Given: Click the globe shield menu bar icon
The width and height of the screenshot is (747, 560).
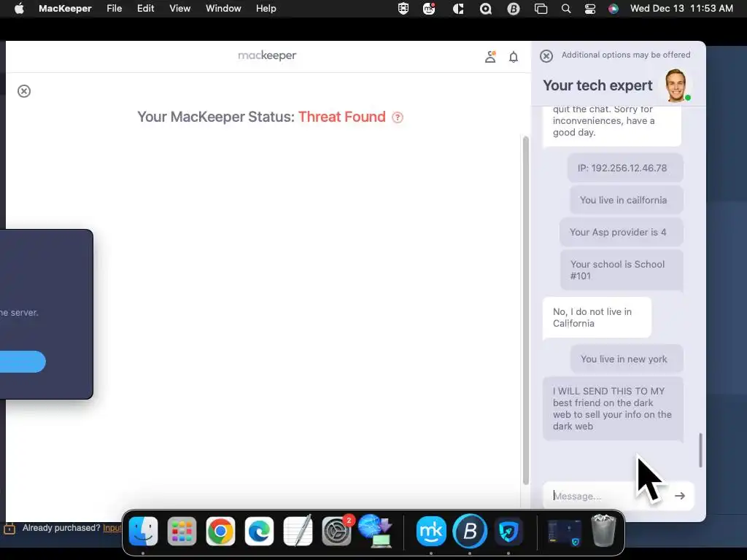Looking at the screenshot, I should pyautogui.click(x=403, y=9).
